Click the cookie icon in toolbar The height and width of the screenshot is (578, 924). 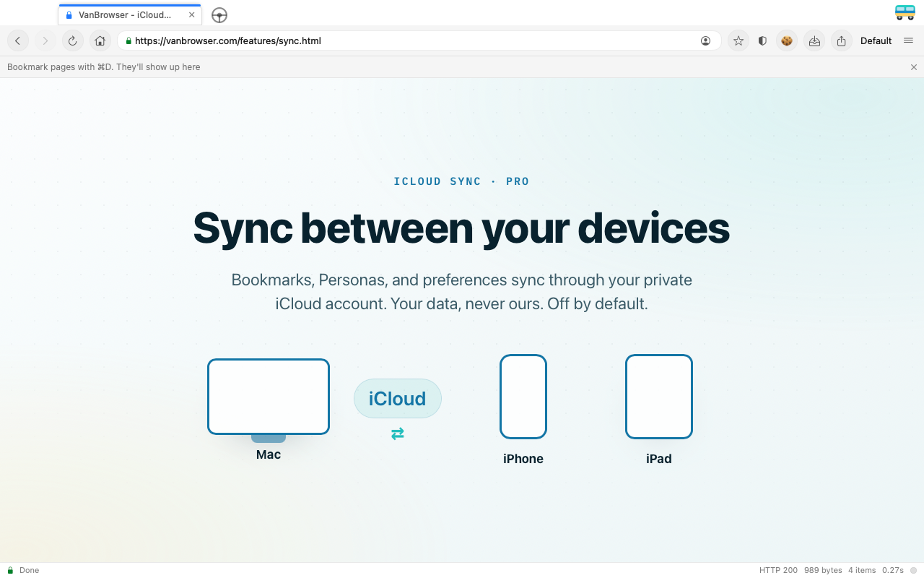coord(787,41)
